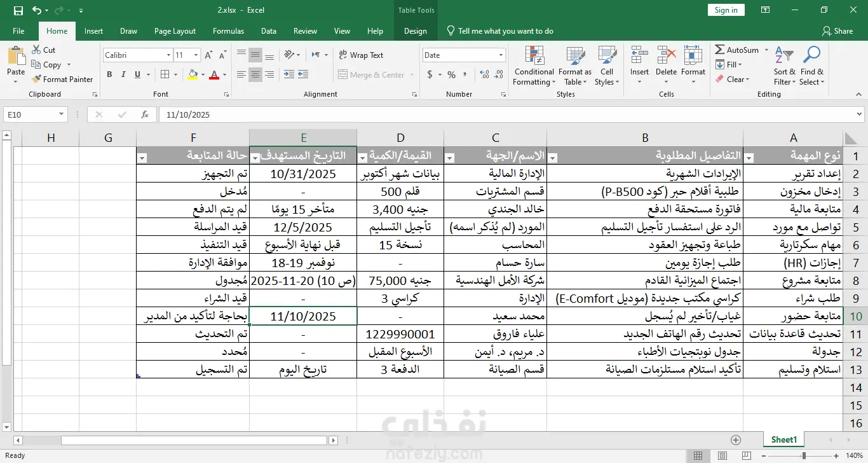Click the Save icon in the title bar

[18, 10]
